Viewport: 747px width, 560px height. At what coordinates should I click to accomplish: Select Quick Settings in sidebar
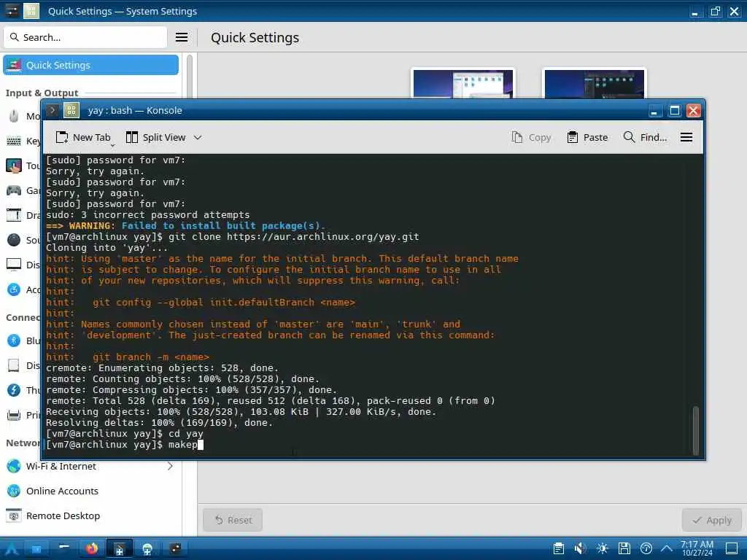point(91,65)
